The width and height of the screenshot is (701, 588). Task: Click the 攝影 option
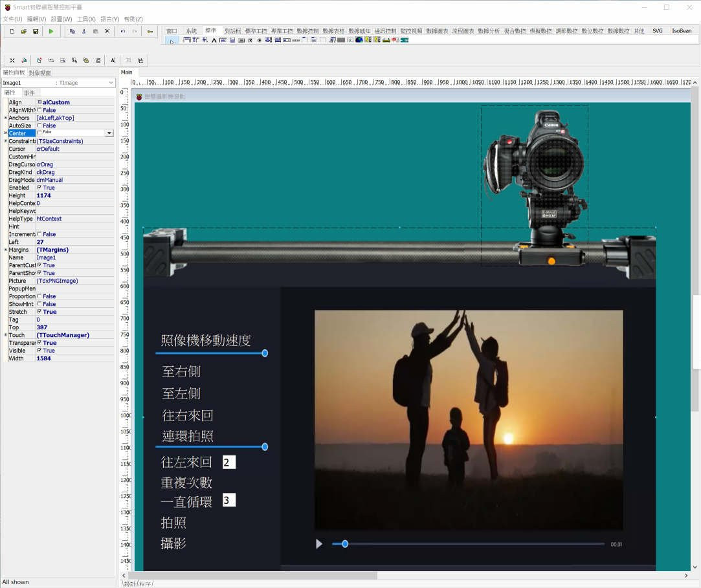173,543
